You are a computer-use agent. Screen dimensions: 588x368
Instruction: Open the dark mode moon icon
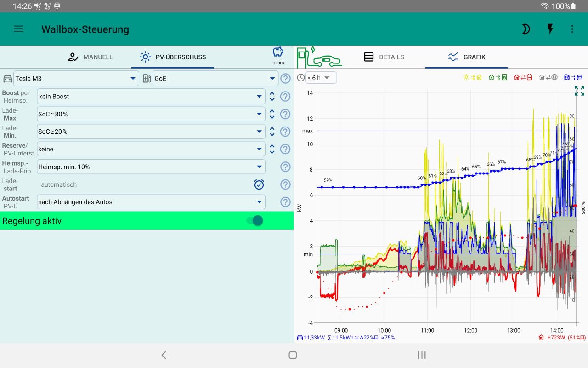click(x=525, y=29)
